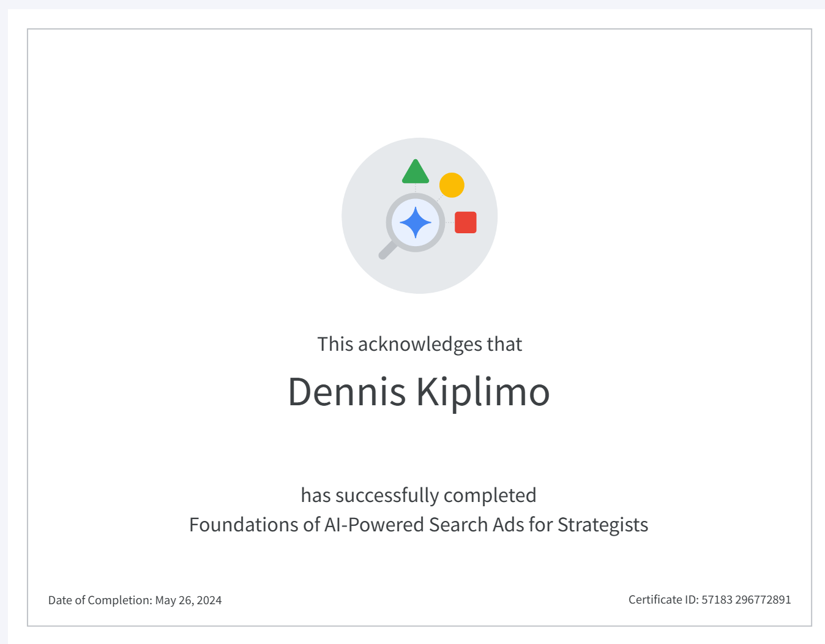825x644 pixels.
Task: Click the red square in the badge
Action: [466, 222]
